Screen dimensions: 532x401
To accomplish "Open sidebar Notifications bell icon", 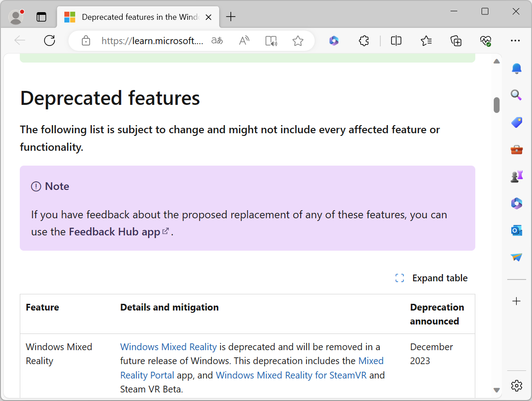I will [x=516, y=68].
